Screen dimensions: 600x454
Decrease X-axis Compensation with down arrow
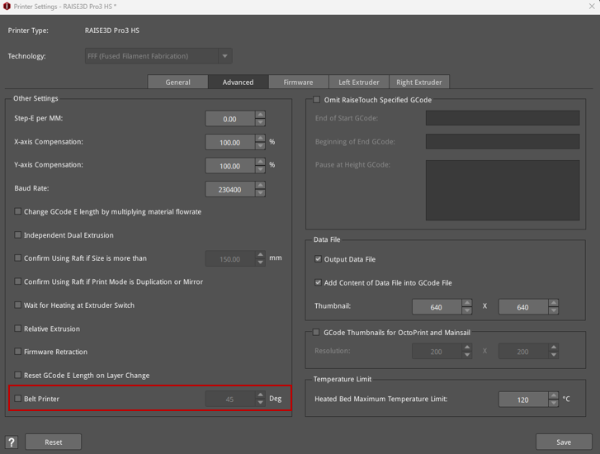[x=260, y=146]
